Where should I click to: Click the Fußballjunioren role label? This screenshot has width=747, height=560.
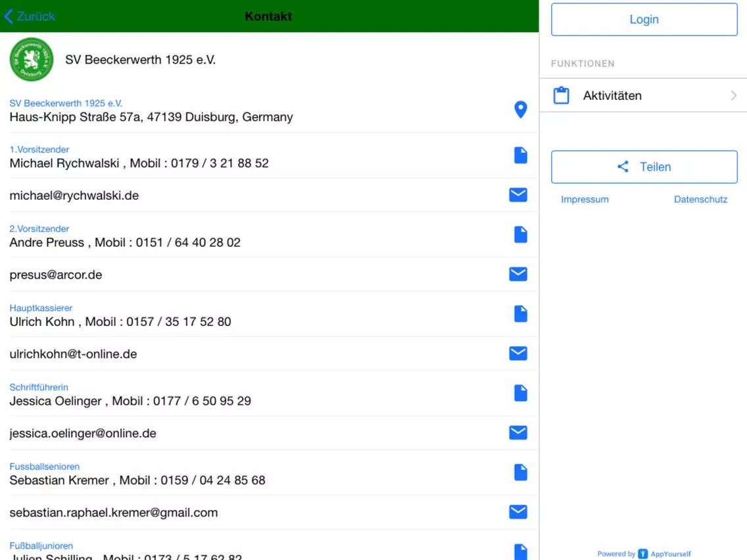click(x=41, y=546)
